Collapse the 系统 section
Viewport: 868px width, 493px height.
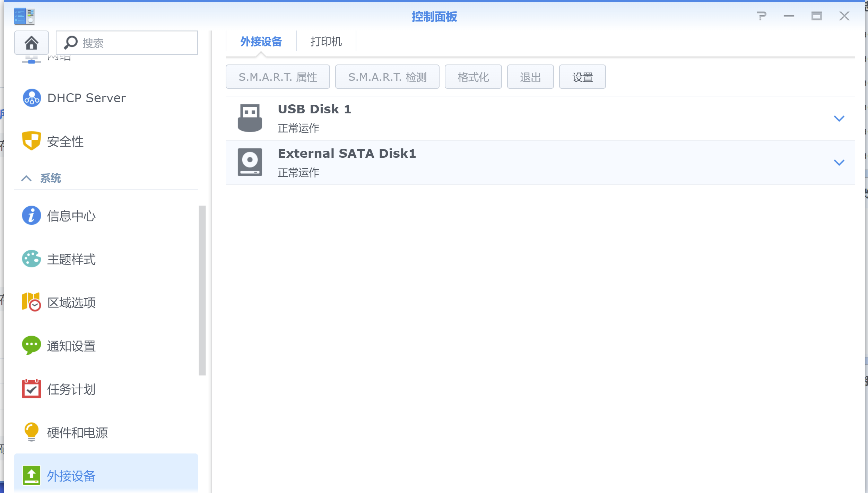(26, 178)
